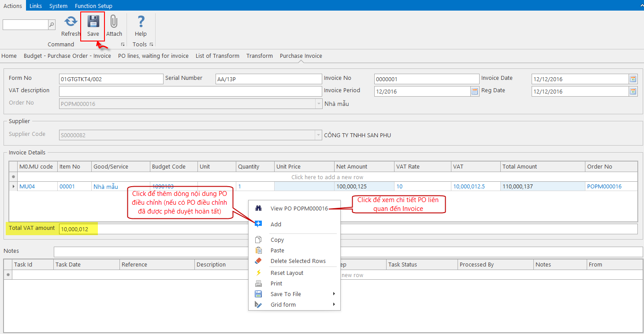
Task: Open the Actions ribbon tab
Action: tap(13, 6)
